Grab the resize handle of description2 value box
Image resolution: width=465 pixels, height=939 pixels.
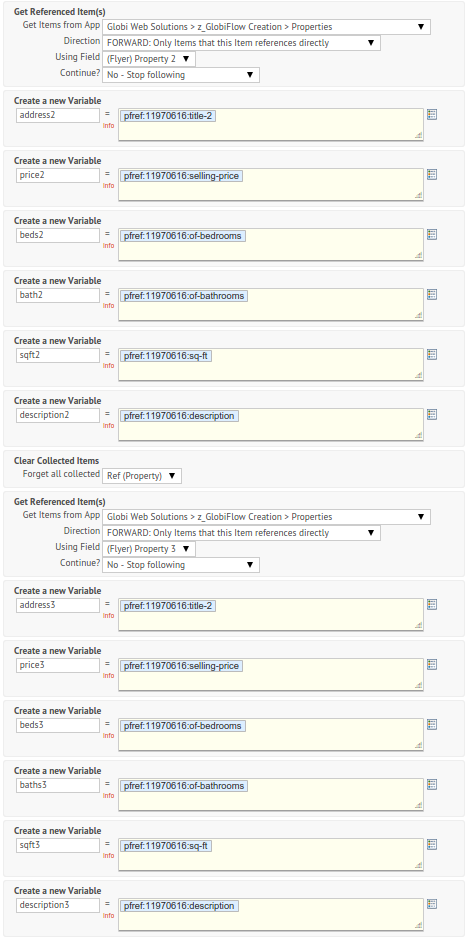point(418,435)
